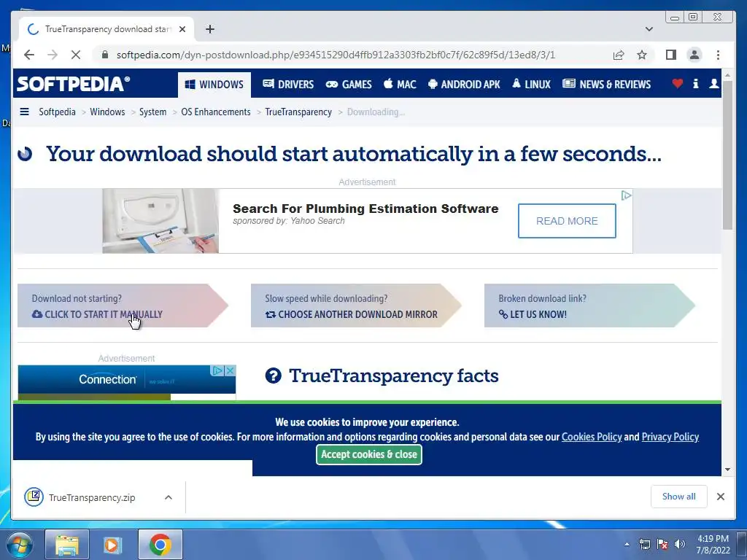This screenshot has width=747, height=560.
Task: Click the Chrome taskbar icon
Action: (160, 545)
